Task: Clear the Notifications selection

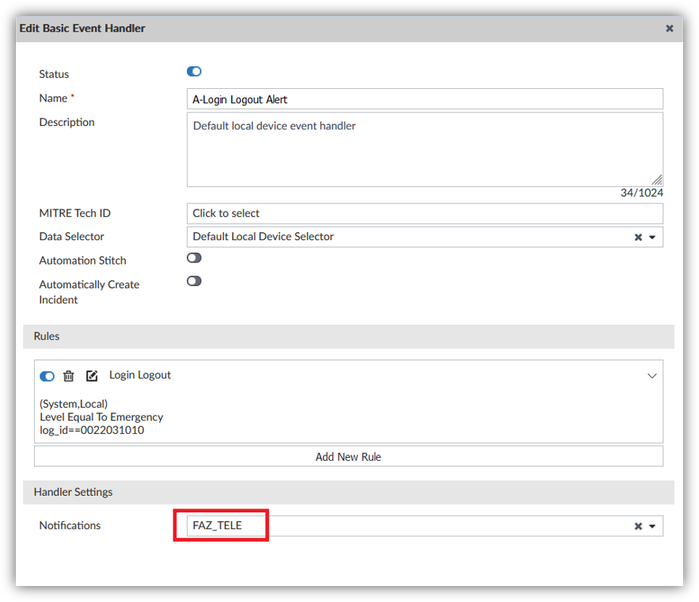Action: pyautogui.click(x=638, y=526)
